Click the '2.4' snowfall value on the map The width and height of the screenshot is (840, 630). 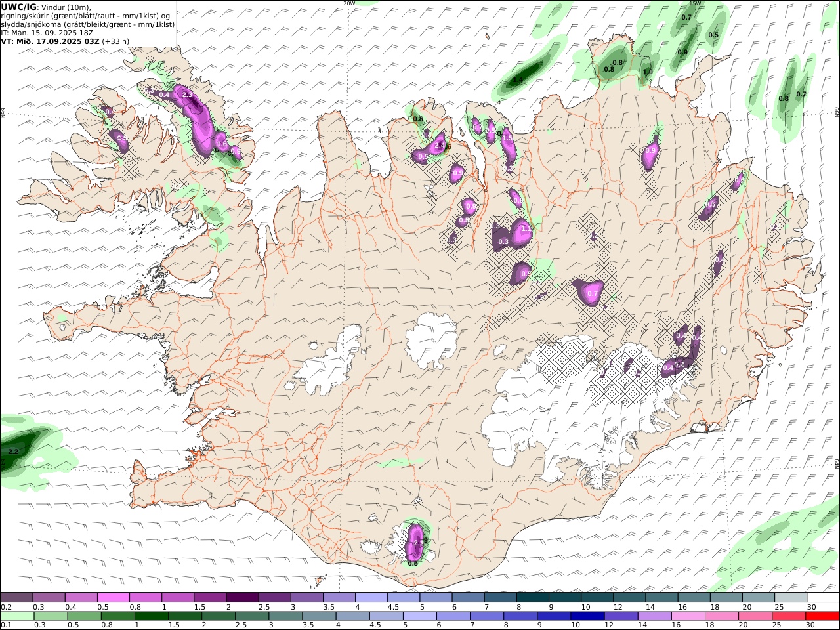440,146
